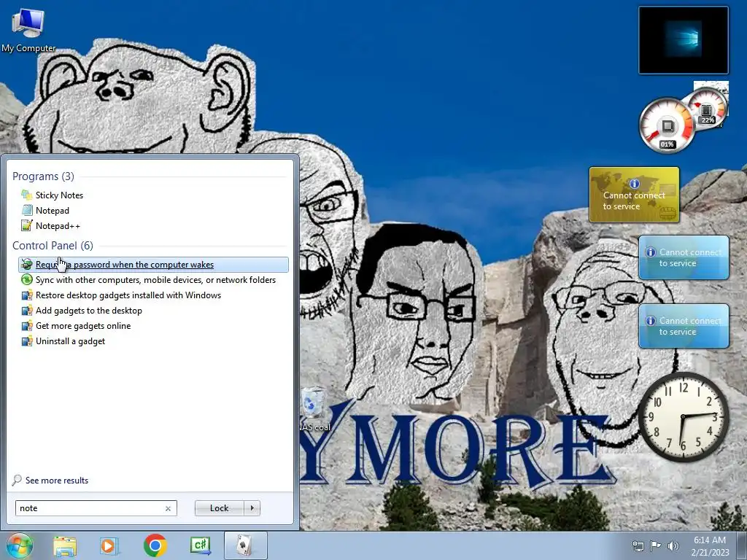Launch Notepad++ from Programs list
The width and height of the screenshot is (747, 560).
58,226
